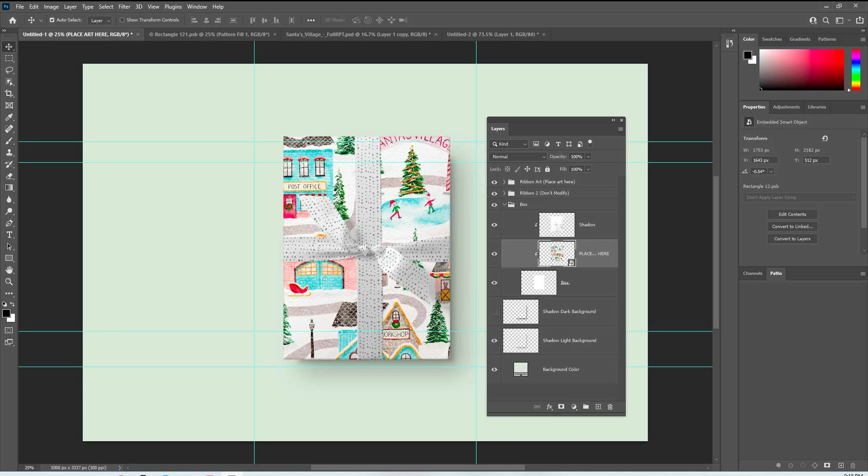Create new fill or adjustment layer
The width and height of the screenshot is (868, 476).
(x=574, y=407)
